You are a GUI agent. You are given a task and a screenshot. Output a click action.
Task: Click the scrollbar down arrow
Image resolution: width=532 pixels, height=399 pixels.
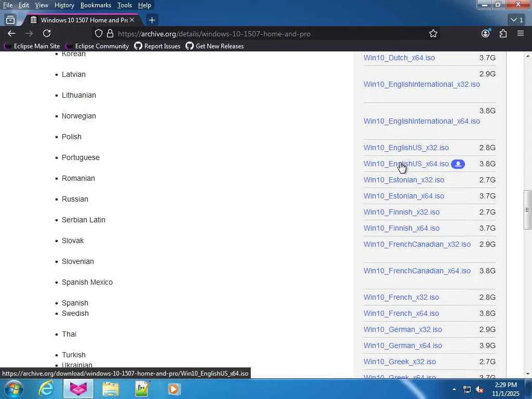[527, 374]
